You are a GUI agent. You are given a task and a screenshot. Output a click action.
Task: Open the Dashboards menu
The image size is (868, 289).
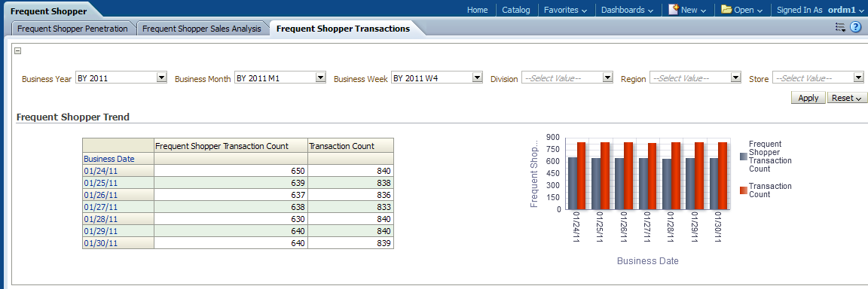pyautogui.click(x=627, y=10)
